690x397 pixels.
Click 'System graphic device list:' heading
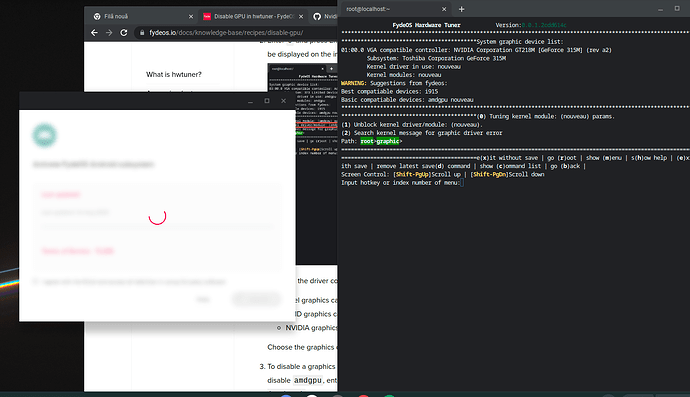[x=520, y=42]
